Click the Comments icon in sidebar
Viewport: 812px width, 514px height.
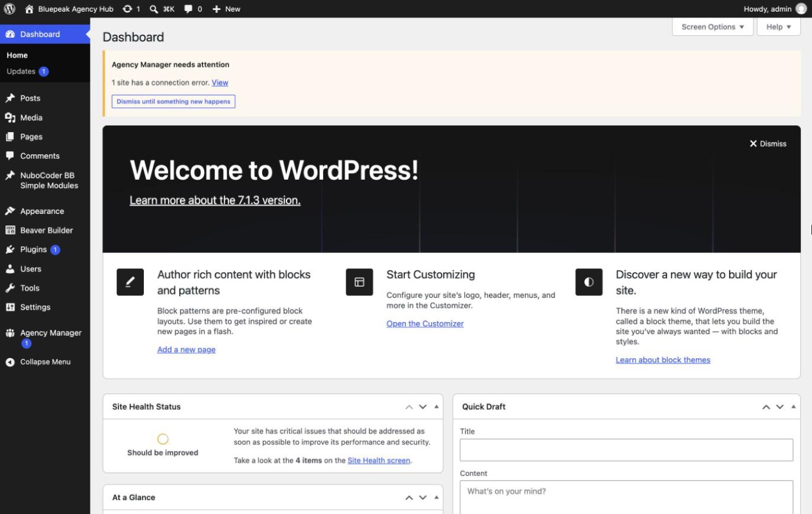[10, 156]
